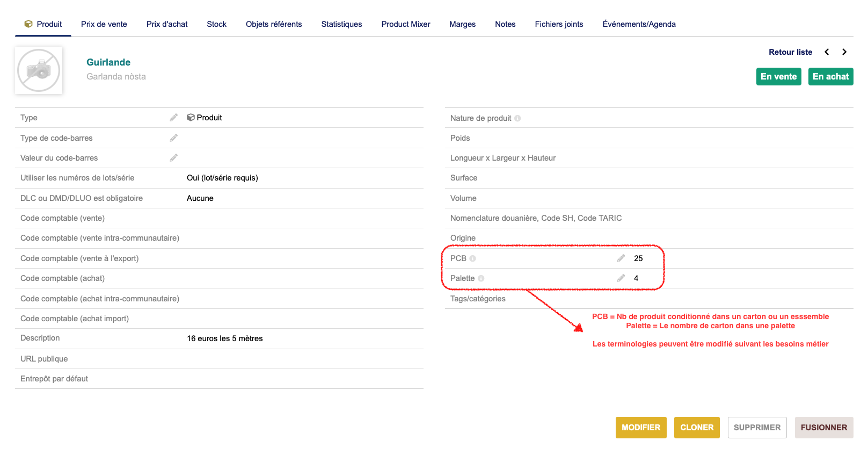Click the product photo placeholder thumbnail
Viewport: 868px width, 455px height.
tap(39, 70)
